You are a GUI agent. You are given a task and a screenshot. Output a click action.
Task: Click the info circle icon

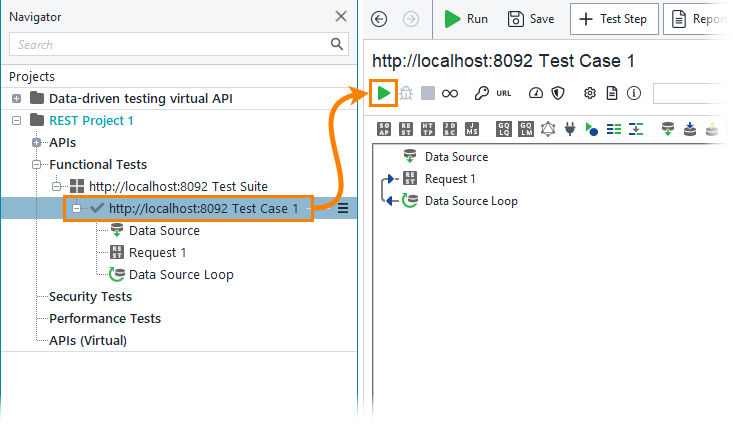tap(634, 93)
